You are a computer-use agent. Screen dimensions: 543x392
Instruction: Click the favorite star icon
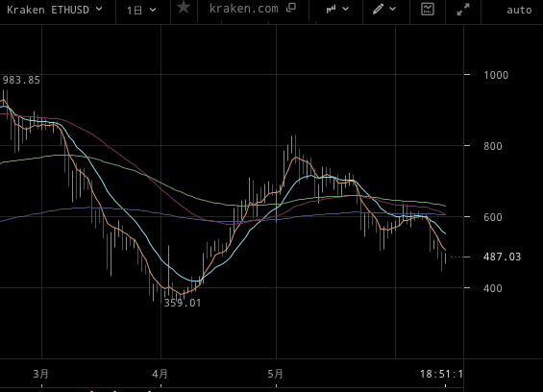[x=184, y=8]
